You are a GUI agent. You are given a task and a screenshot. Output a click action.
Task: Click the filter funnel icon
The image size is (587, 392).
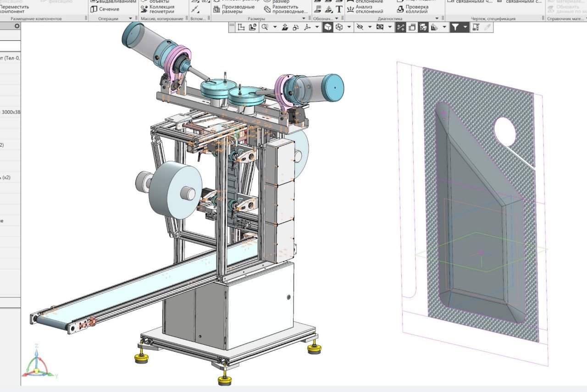click(454, 28)
